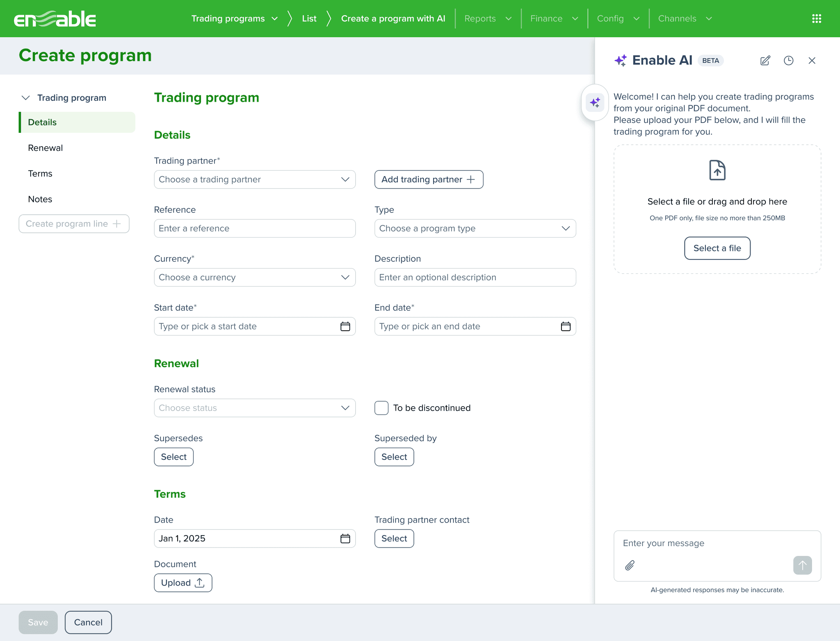Image resolution: width=840 pixels, height=641 pixels.
Task: Click the Upload document button
Action: coord(183,583)
